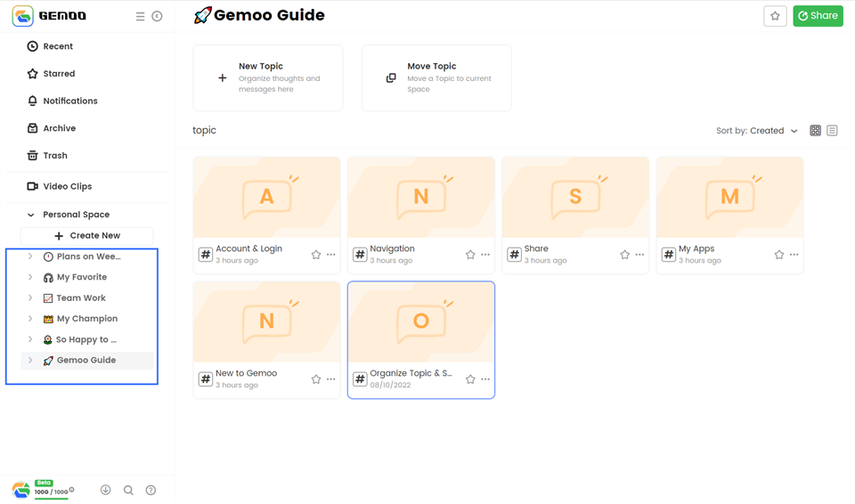Open help question mark icon

point(151,490)
